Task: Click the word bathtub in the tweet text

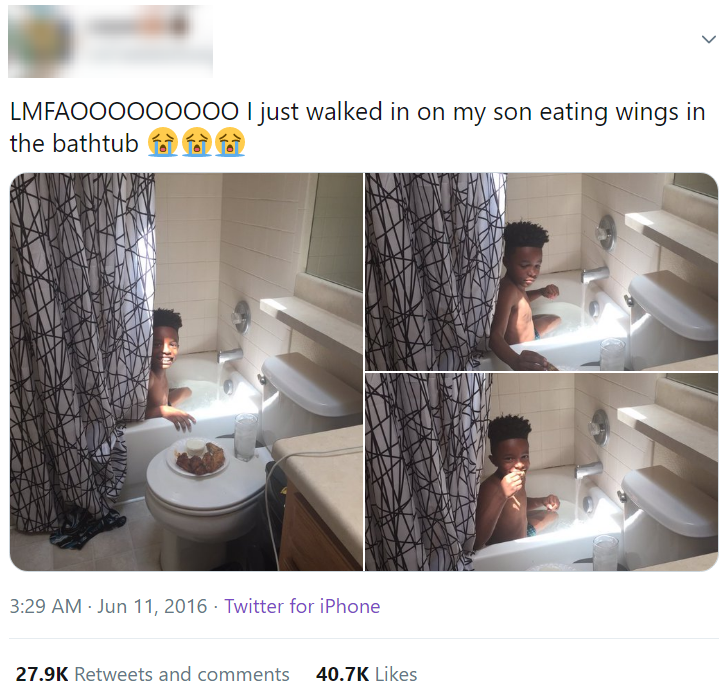Action: (95, 143)
